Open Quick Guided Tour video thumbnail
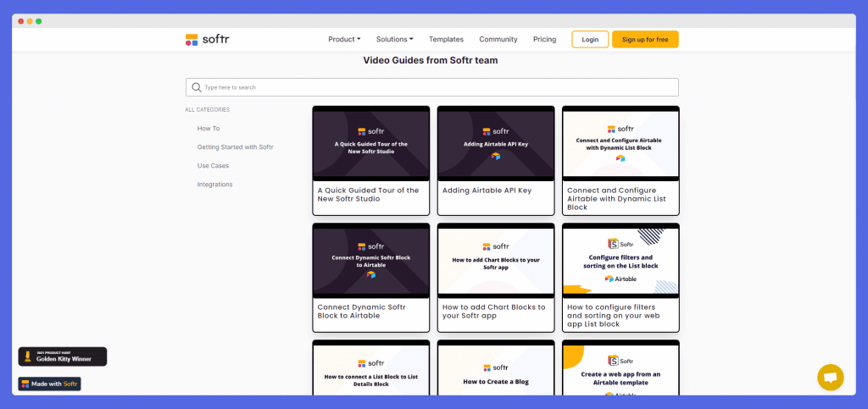Image resolution: width=868 pixels, height=409 pixels. (371, 144)
